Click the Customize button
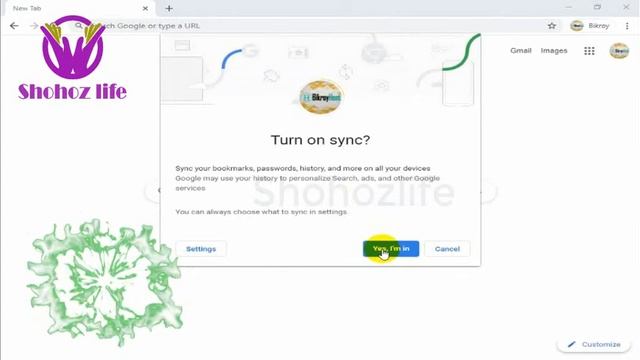This screenshot has height=360, width=640. pyautogui.click(x=594, y=344)
